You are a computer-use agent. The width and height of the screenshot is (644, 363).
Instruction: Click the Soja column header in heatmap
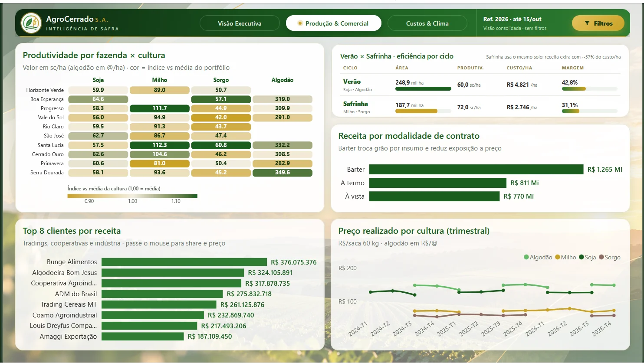coord(98,80)
